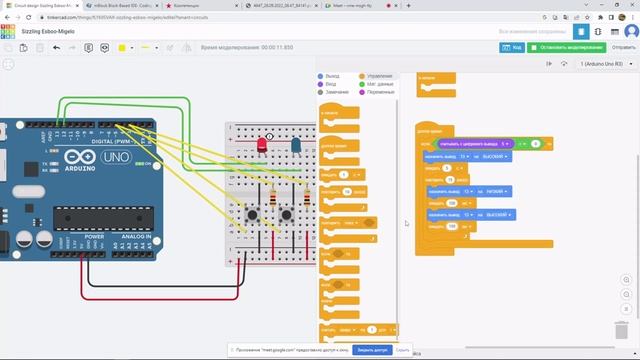Open the yellow wire color picker

point(122,48)
